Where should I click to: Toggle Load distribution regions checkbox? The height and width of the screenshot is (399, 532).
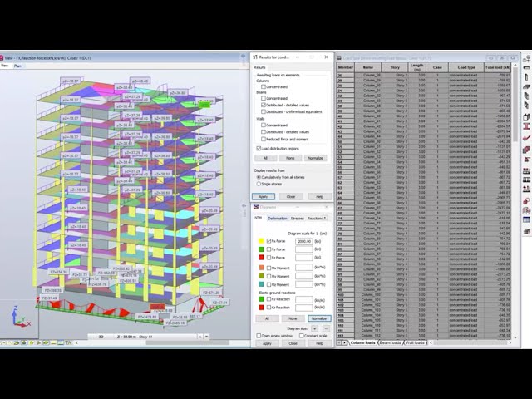259,149
